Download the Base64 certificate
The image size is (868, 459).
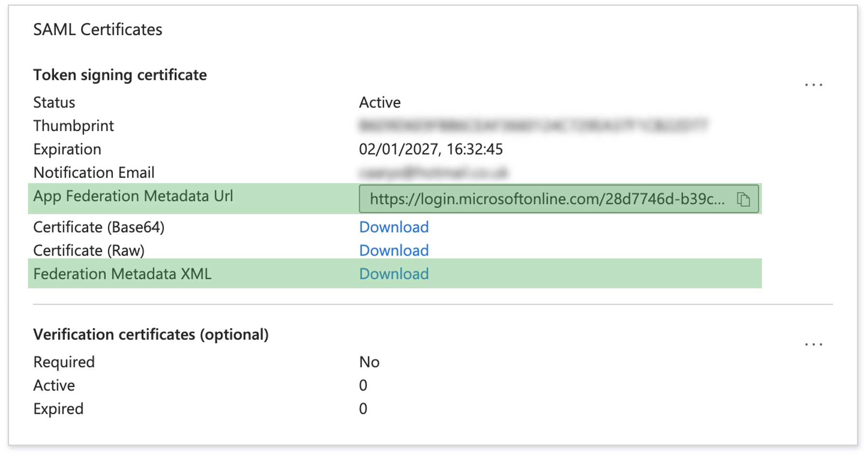[393, 227]
